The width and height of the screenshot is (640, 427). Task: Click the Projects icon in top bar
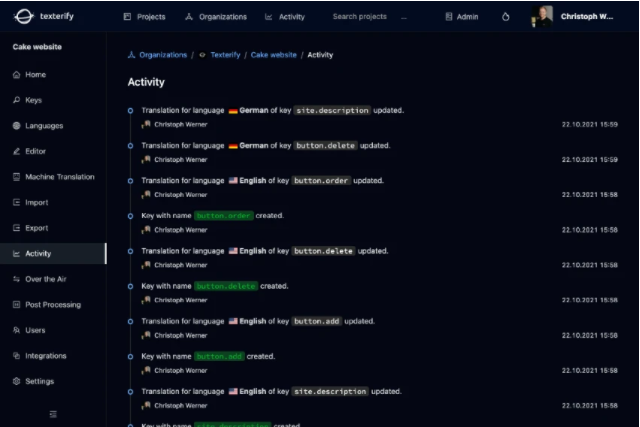pos(127,17)
